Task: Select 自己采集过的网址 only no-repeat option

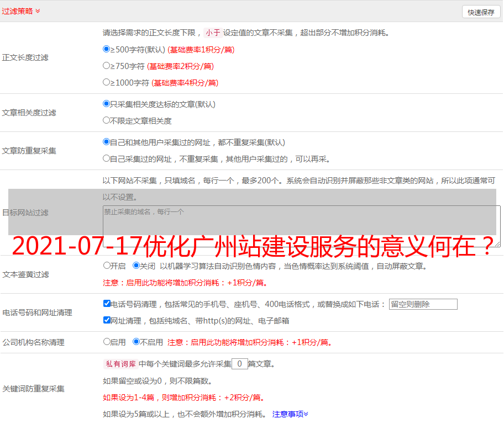Action: 107,158
